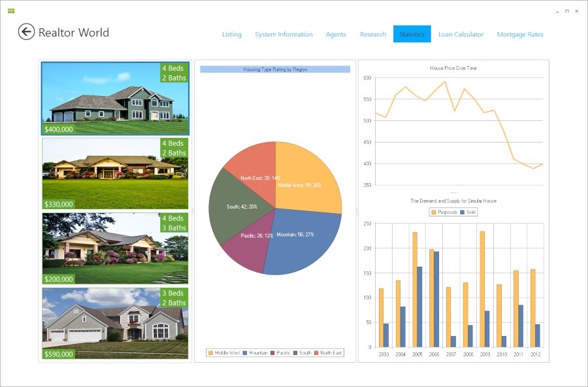The width and height of the screenshot is (588, 387).
Task: Select the $330,000 house listing
Action: pyautogui.click(x=115, y=174)
